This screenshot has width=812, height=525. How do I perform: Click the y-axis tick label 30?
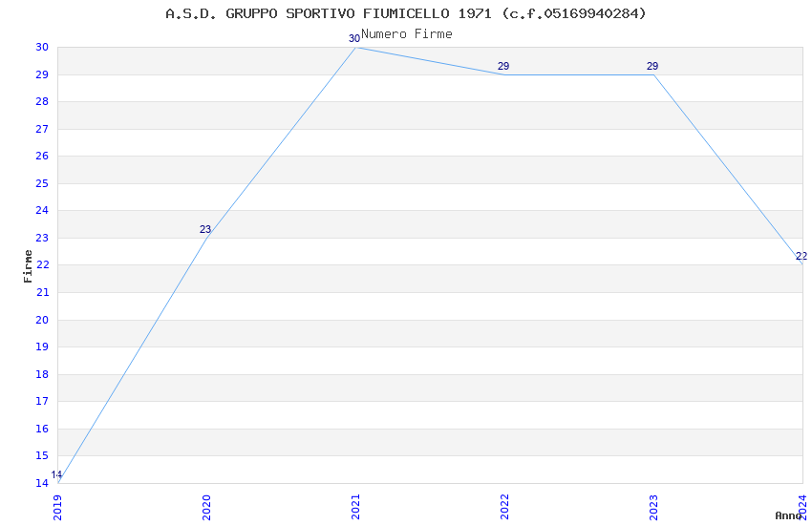pos(42,47)
